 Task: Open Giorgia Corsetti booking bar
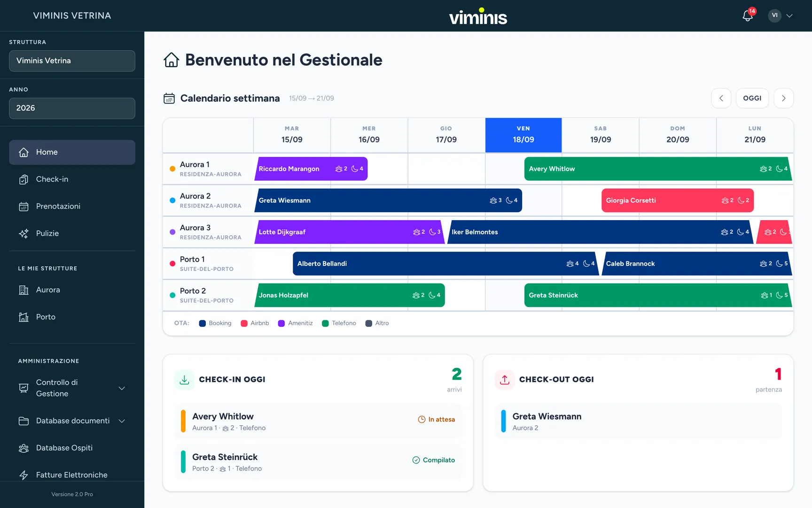pos(677,200)
